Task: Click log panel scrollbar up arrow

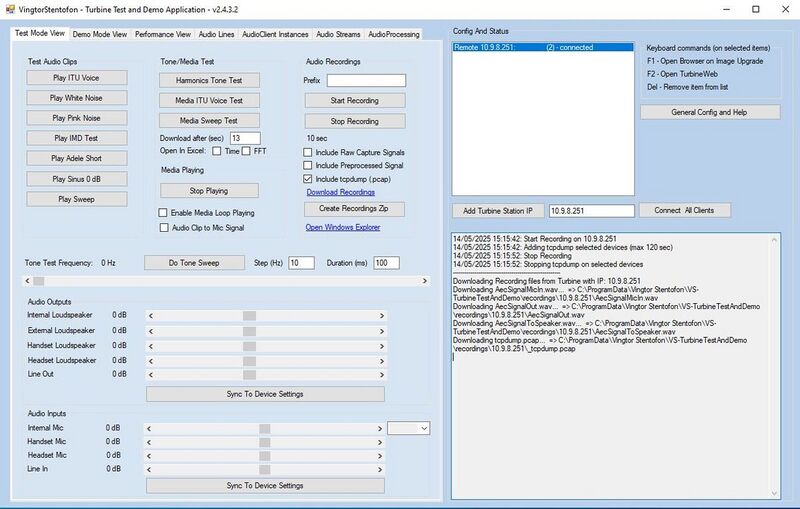Action: coord(774,240)
